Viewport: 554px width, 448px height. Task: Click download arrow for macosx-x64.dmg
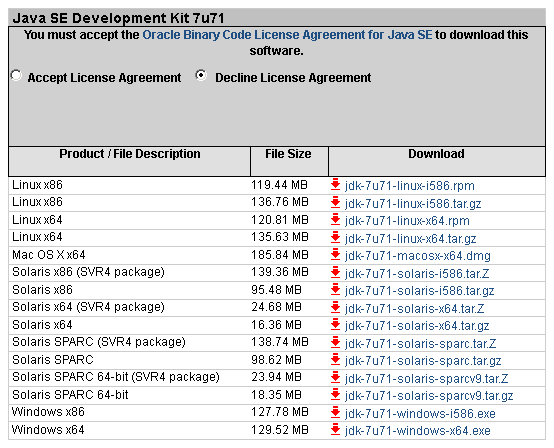(335, 255)
